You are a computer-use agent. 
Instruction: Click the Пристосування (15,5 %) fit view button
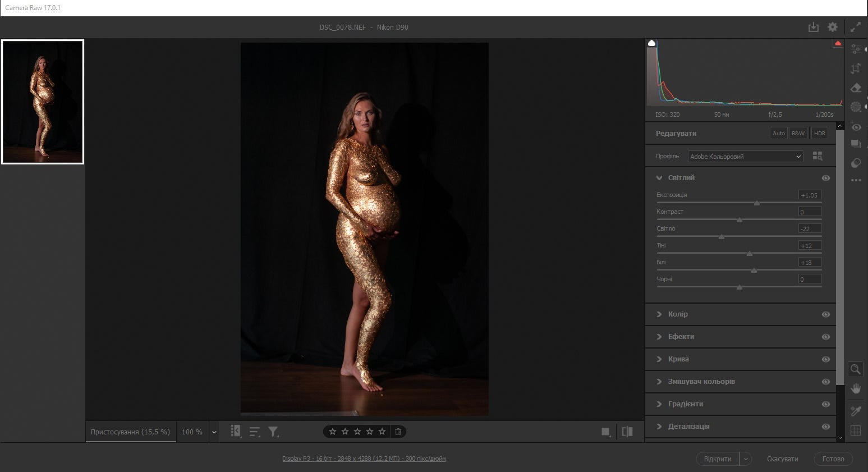coord(130,432)
